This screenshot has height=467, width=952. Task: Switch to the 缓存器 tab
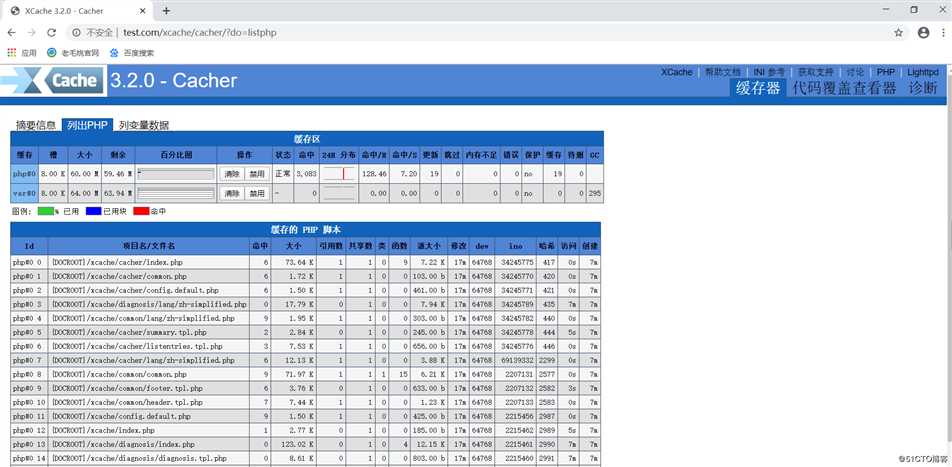tap(758, 88)
